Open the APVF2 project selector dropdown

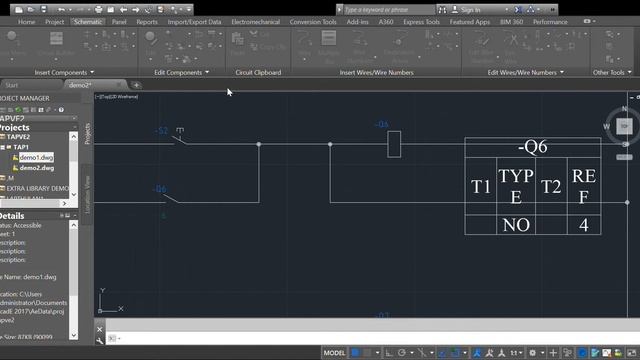[x=74, y=118]
